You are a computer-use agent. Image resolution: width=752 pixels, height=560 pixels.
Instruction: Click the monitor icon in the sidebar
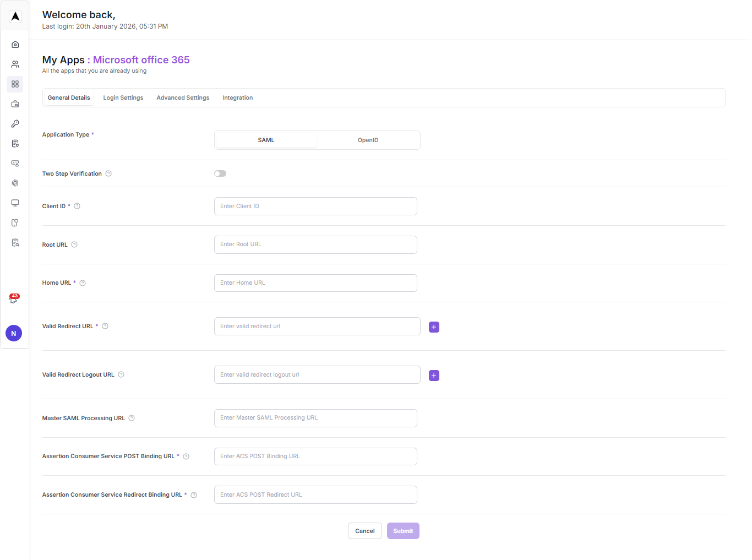[x=15, y=203]
